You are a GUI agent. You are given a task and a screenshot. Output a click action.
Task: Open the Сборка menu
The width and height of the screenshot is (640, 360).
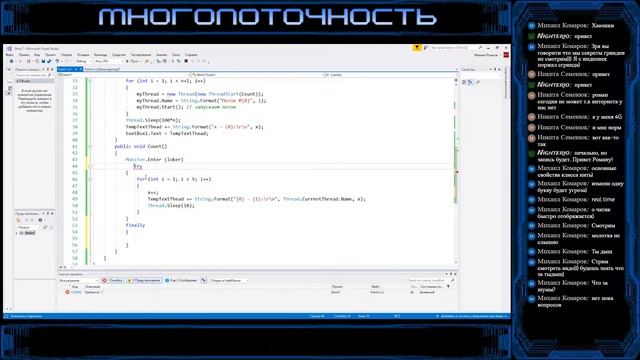point(67,55)
